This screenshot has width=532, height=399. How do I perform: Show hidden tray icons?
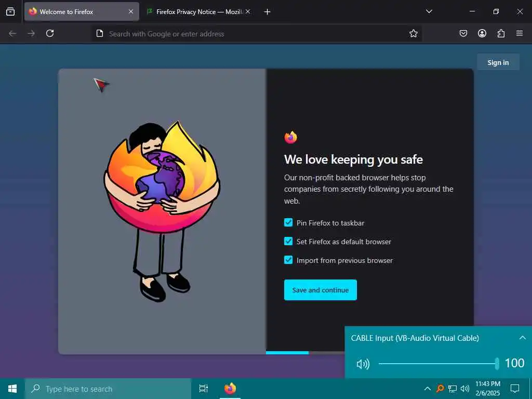click(x=428, y=389)
